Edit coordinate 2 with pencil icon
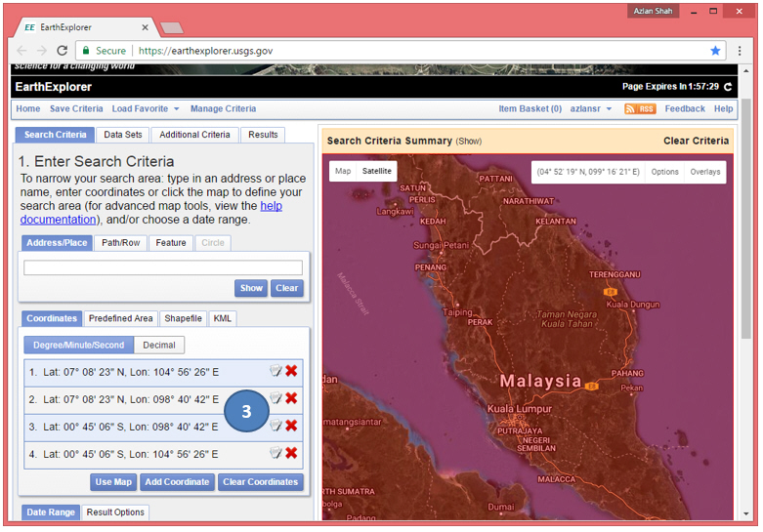This screenshot has height=532, width=763. click(x=276, y=398)
